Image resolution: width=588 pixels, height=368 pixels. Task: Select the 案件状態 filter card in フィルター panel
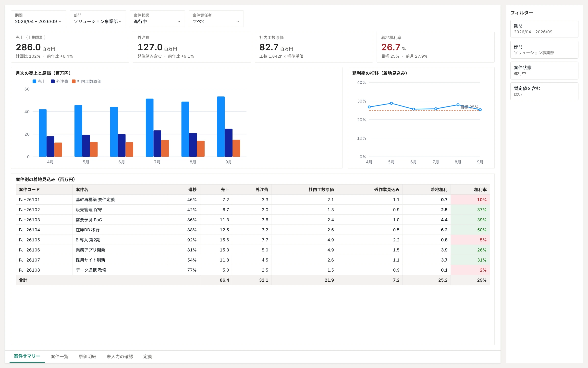click(544, 70)
